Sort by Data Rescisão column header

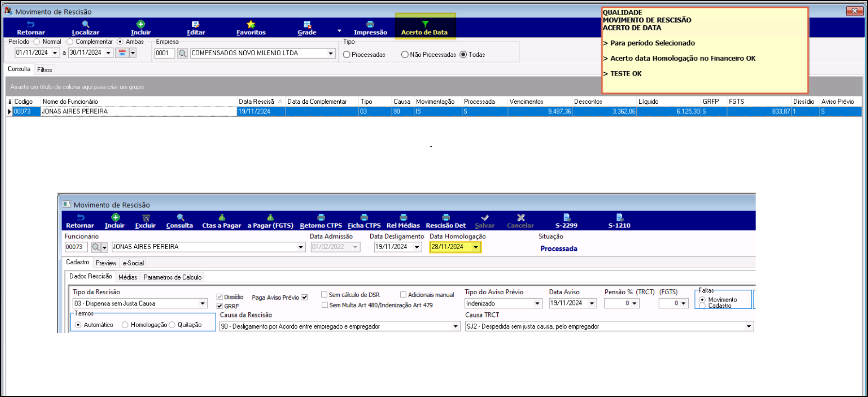(261, 101)
